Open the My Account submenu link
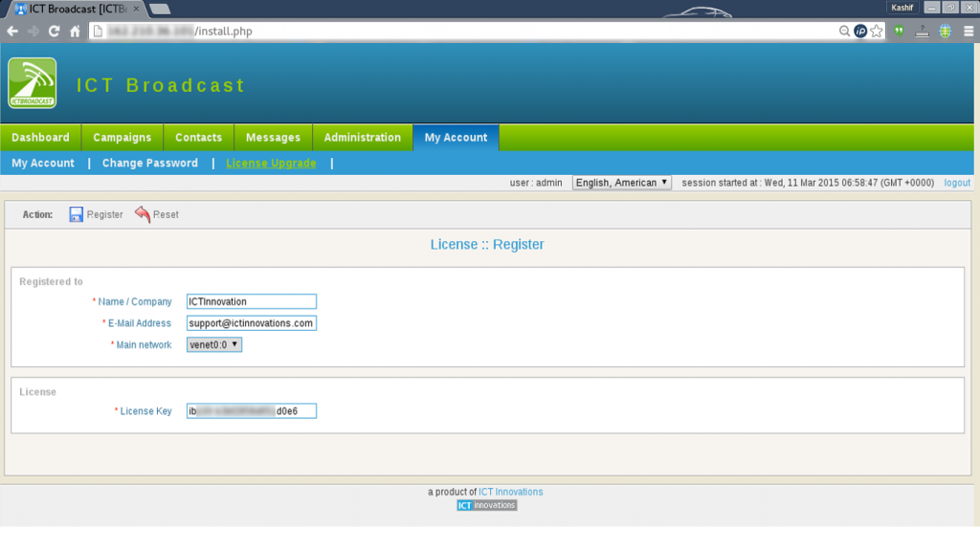This screenshot has width=980, height=551. coord(43,163)
